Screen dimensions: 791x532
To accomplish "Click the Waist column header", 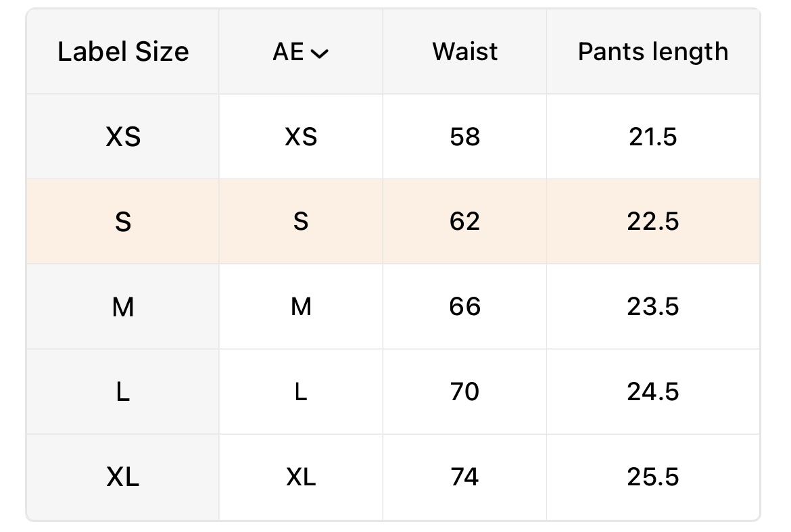I will (464, 52).
